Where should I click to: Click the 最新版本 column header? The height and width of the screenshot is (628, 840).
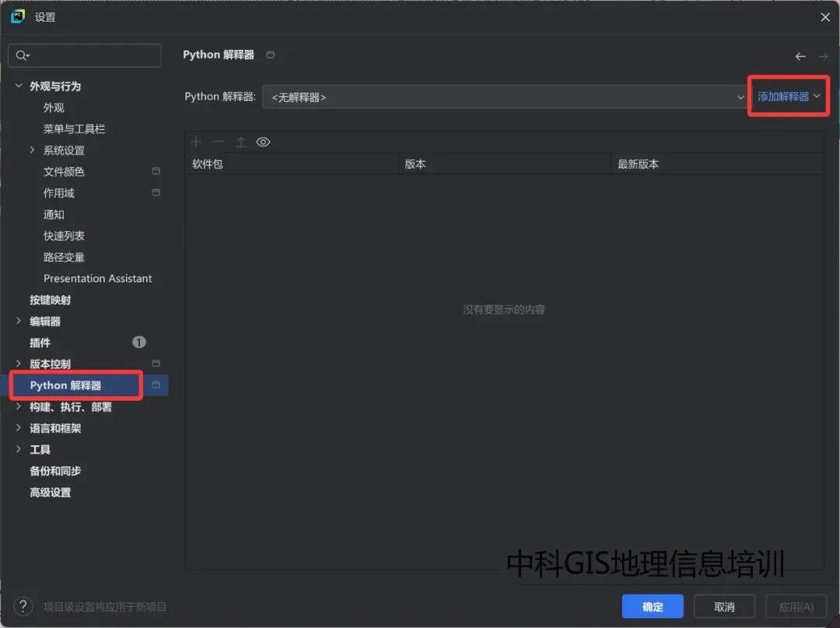[x=717, y=164]
